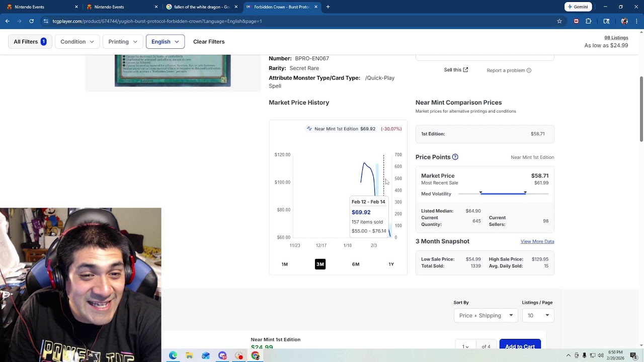The width and height of the screenshot is (644, 362).
Task: Bookmark this page with the star icon
Action: click(x=559, y=21)
